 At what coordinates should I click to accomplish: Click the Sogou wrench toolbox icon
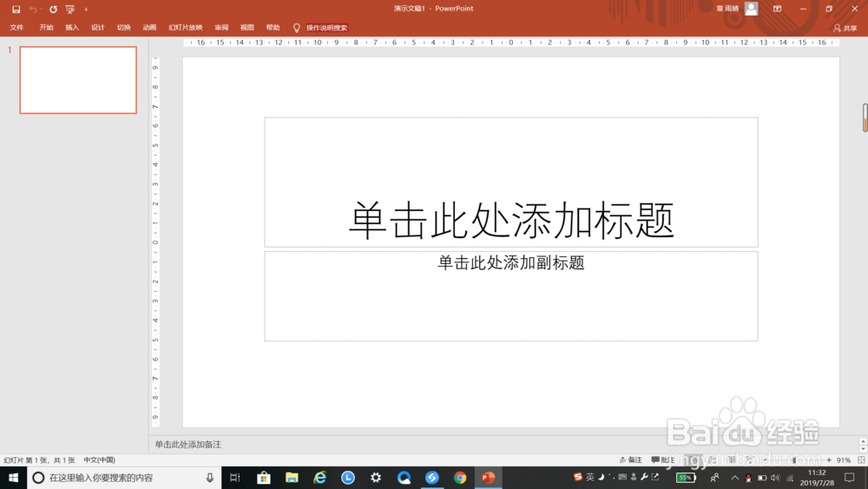coord(644,477)
